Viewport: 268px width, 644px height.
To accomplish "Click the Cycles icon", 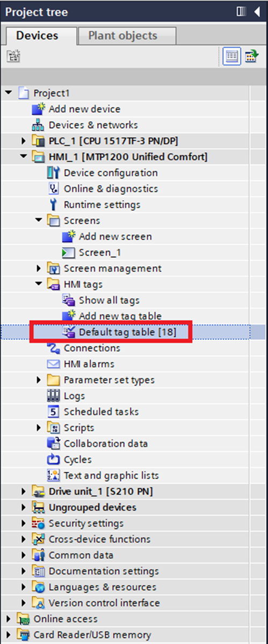I will (x=54, y=459).
